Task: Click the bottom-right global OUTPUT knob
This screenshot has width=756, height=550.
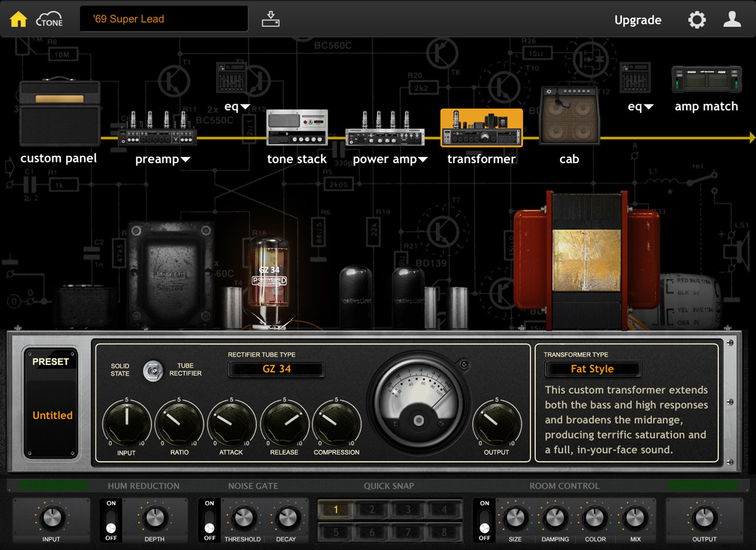Action: [704, 518]
